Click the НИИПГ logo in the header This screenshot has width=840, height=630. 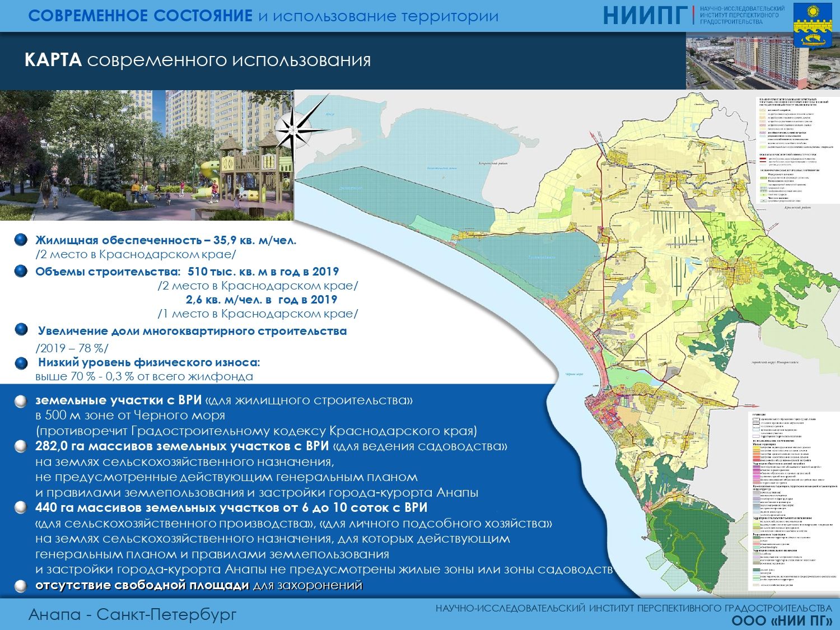(644, 16)
